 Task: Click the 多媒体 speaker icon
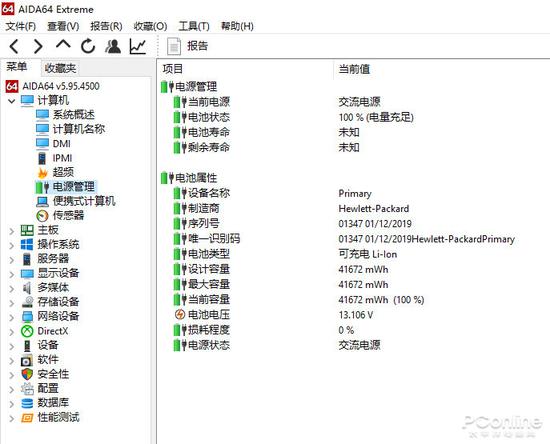coord(27,288)
